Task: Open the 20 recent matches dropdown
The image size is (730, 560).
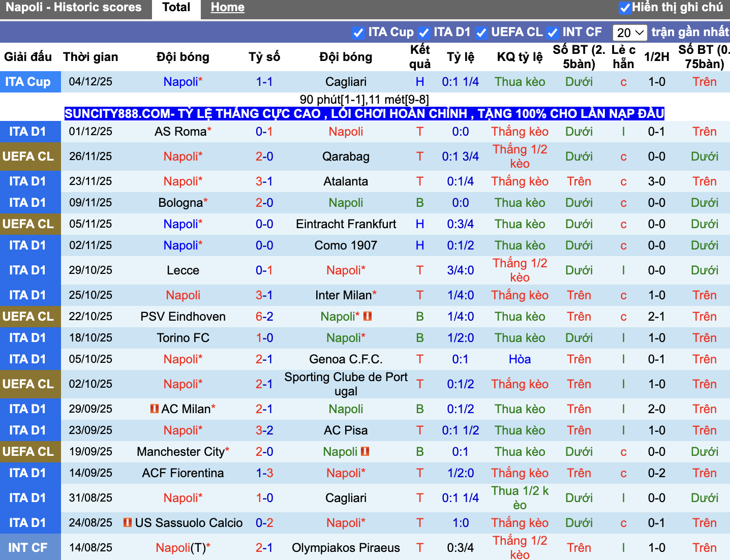Action: [x=630, y=33]
